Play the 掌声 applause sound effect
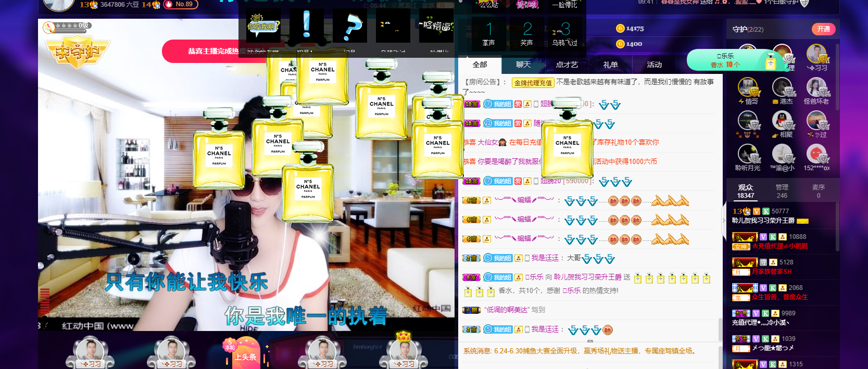Image resolution: width=868 pixels, height=369 pixels. click(x=488, y=33)
